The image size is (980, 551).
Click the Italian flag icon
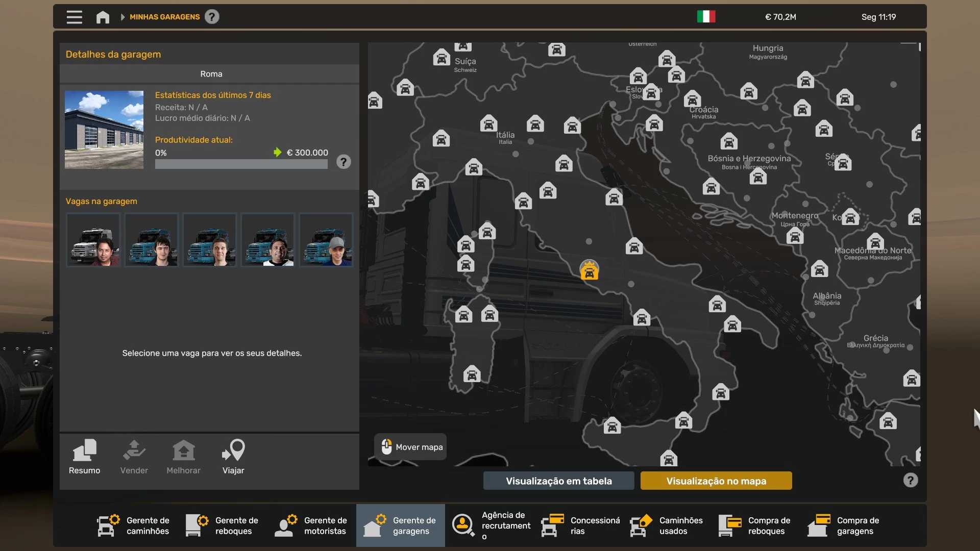(x=706, y=17)
